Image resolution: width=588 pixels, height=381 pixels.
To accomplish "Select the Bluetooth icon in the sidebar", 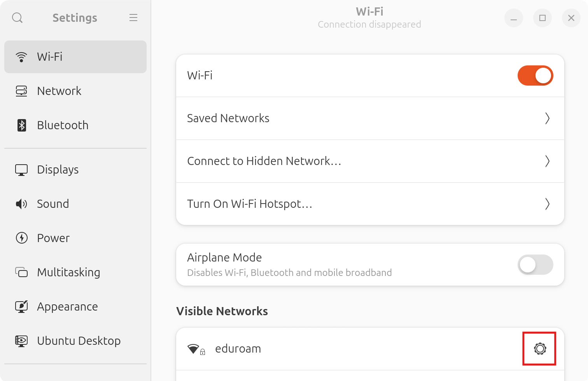I will pyautogui.click(x=21, y=125).
